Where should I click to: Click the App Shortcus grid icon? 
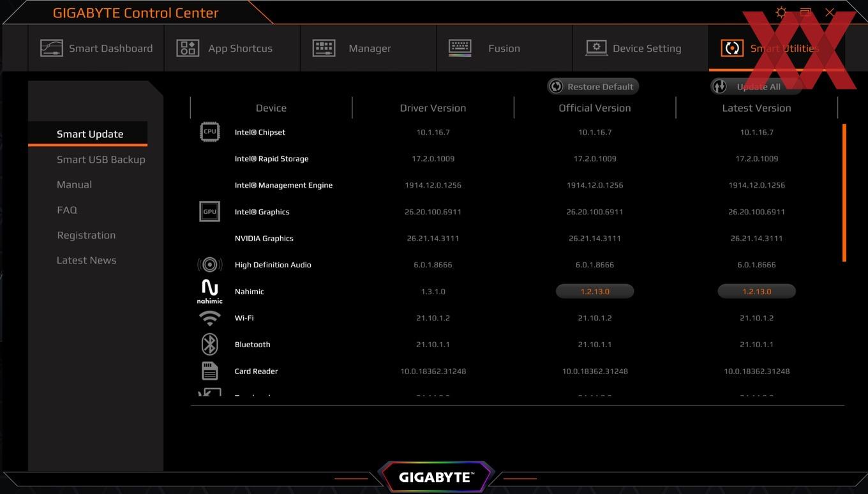coord(188,48)
